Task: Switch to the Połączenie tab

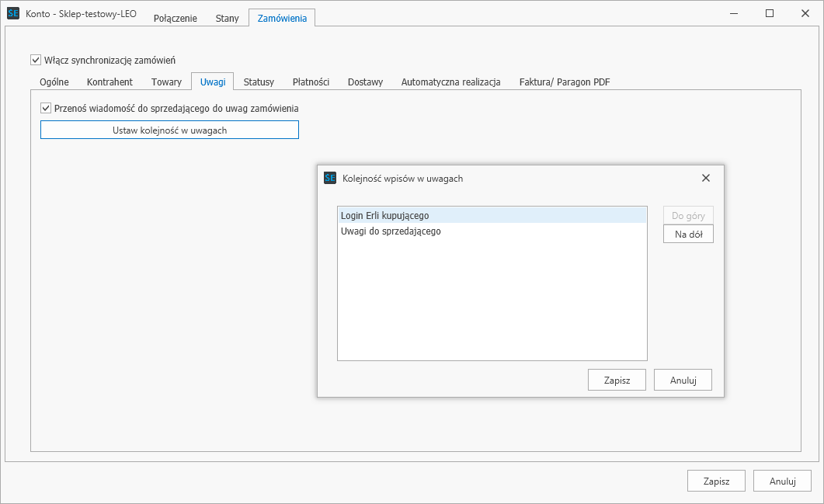Action: (x=176, y=18)
